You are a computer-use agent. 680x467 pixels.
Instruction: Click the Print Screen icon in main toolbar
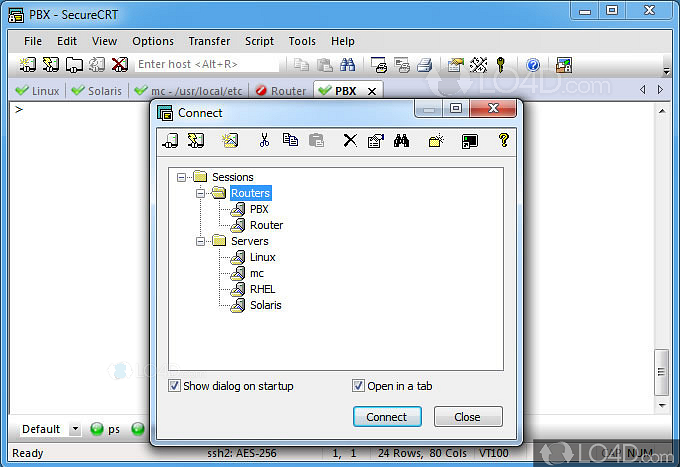click(379, 65)
